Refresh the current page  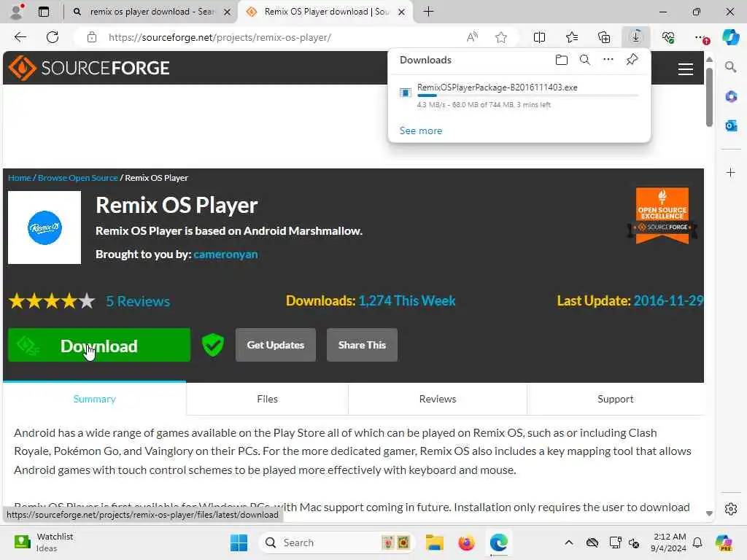tap(53, 37)
